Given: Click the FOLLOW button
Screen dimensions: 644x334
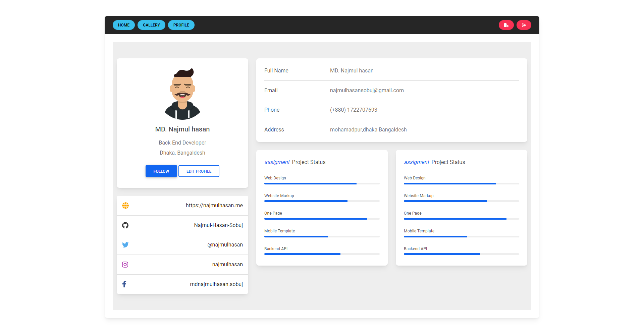Looking at the screenshot, I should (161, 171).
